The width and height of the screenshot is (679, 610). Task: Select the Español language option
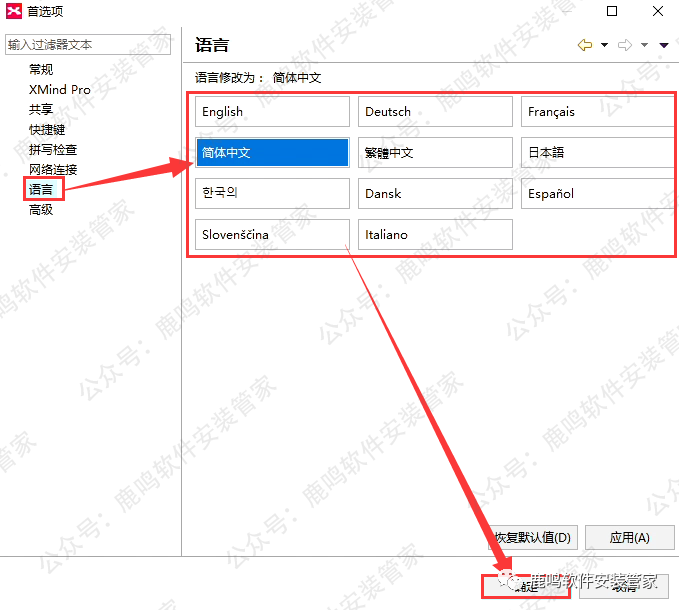click(598, 194)
